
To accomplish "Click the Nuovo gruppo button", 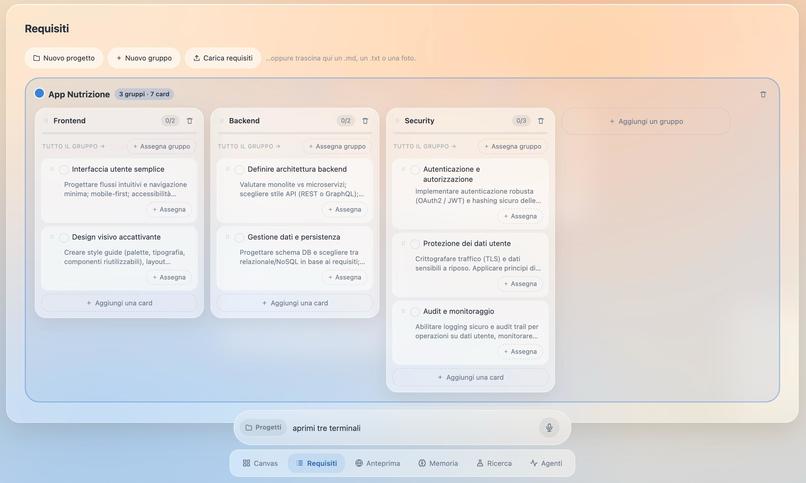I will tap(144, 58).
